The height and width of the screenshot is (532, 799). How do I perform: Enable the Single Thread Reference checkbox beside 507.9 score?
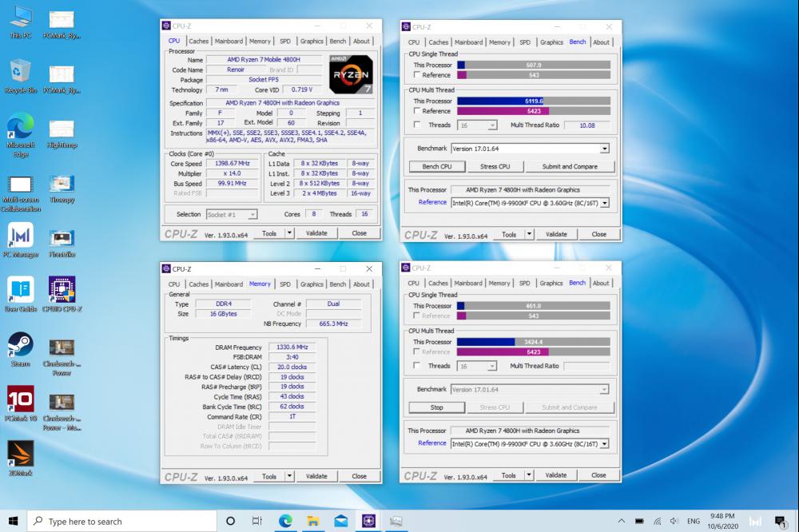tap(417, 75)
